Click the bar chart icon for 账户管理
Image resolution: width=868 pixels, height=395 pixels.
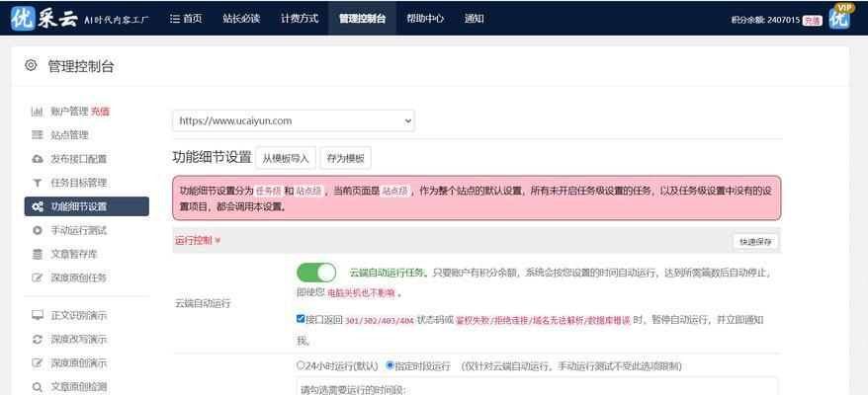click(38, 112)
